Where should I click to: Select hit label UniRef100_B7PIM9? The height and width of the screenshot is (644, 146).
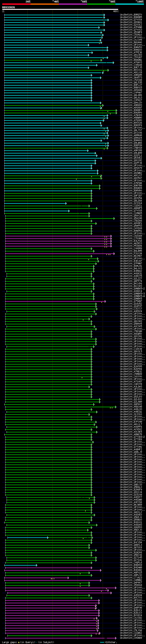click(x=131, y=422)
